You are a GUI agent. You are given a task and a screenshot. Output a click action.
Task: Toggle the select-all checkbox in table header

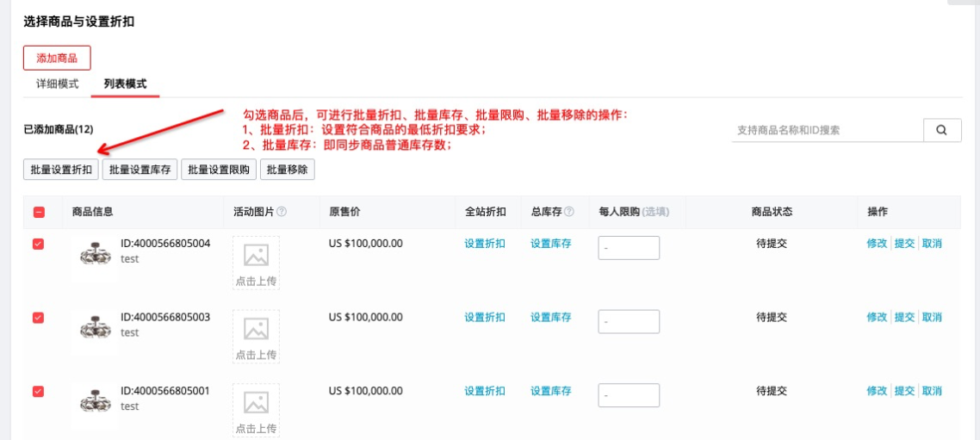[39, 213]
